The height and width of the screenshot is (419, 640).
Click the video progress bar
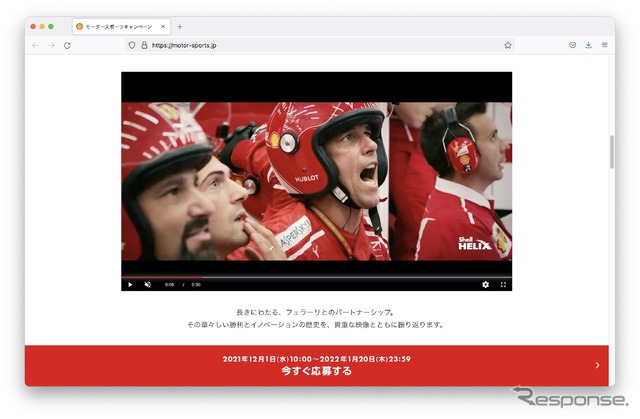316,277
